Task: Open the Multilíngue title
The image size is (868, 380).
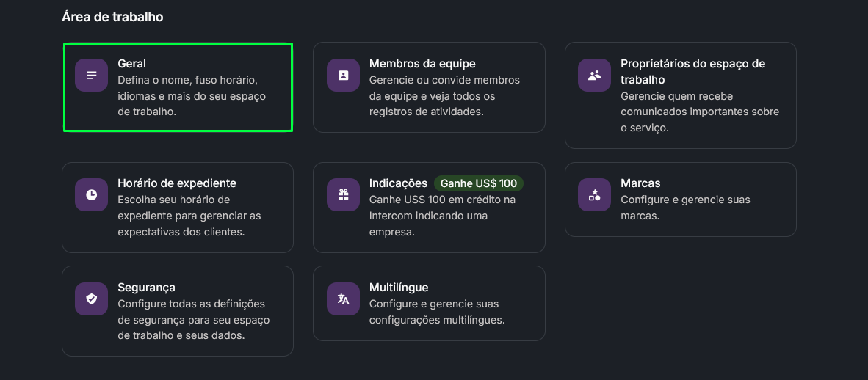Action: 399,288
